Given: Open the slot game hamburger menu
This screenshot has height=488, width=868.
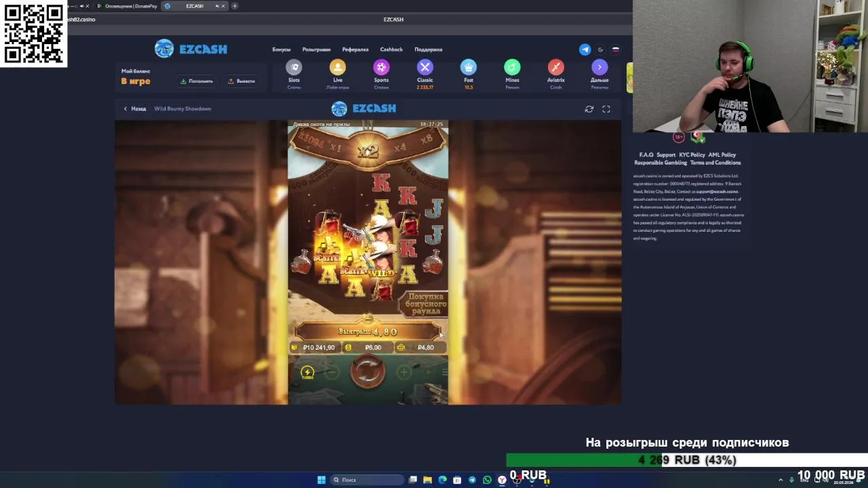Looking at the screenshot, I should coord(444,372).
